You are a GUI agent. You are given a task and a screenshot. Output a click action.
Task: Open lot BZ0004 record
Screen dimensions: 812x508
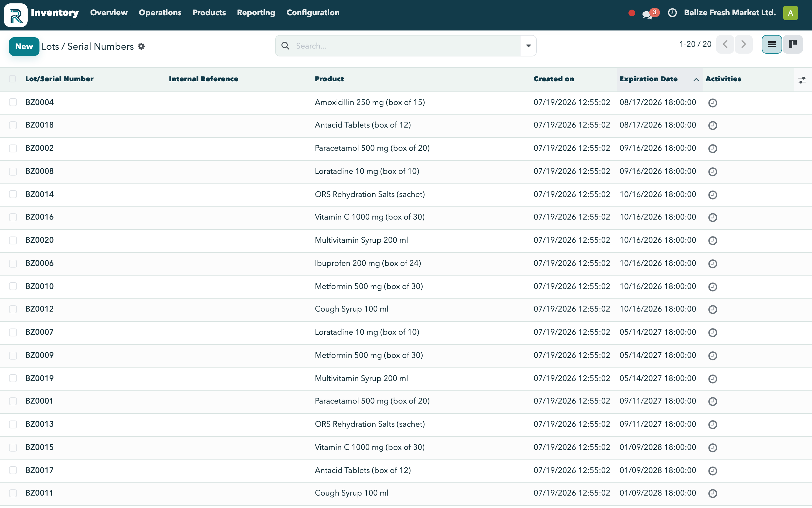[39, 102]
